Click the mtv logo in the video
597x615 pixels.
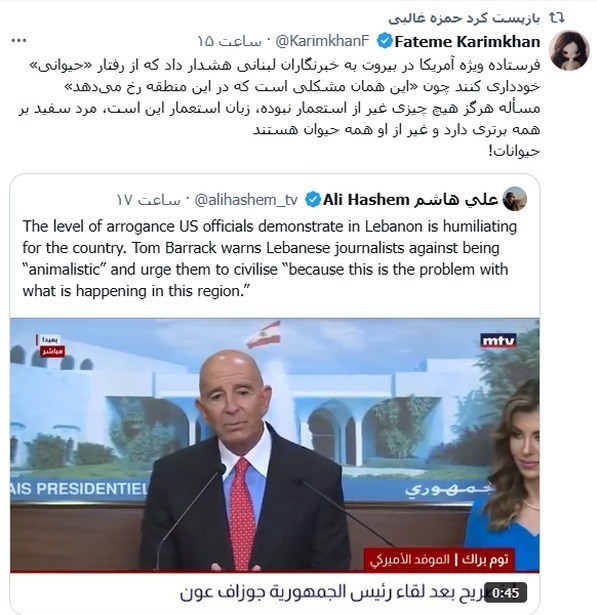(498, 340)
